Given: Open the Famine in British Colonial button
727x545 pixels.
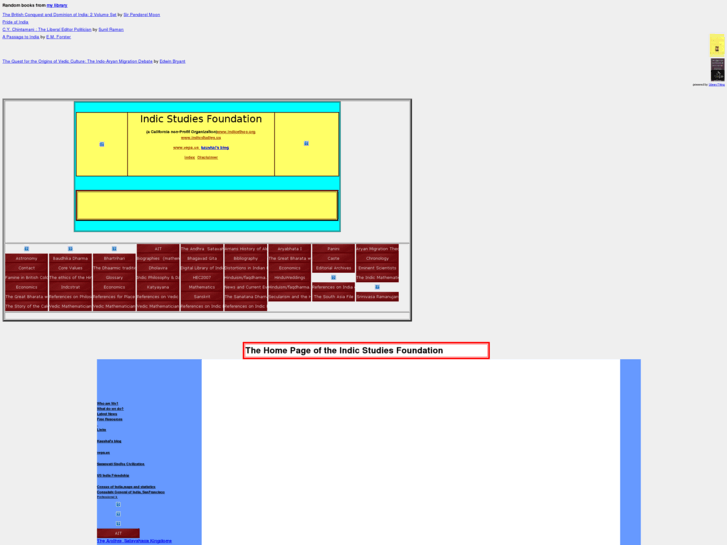Looking at the screenshot, I should tap(26, 277).
